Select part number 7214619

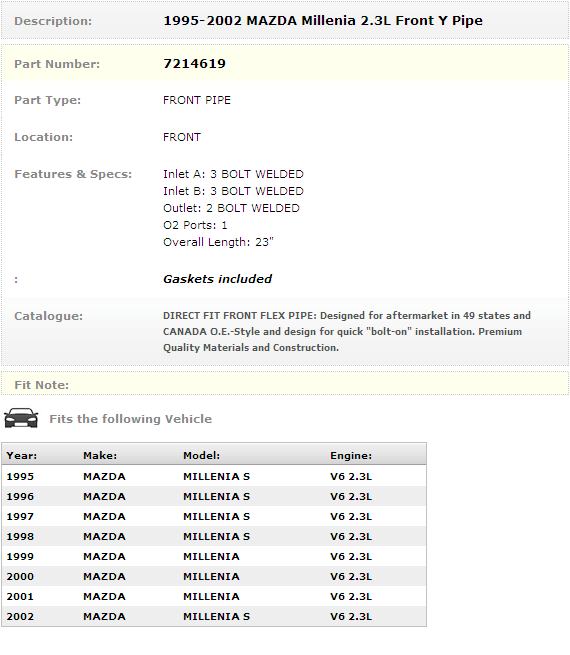194,63
